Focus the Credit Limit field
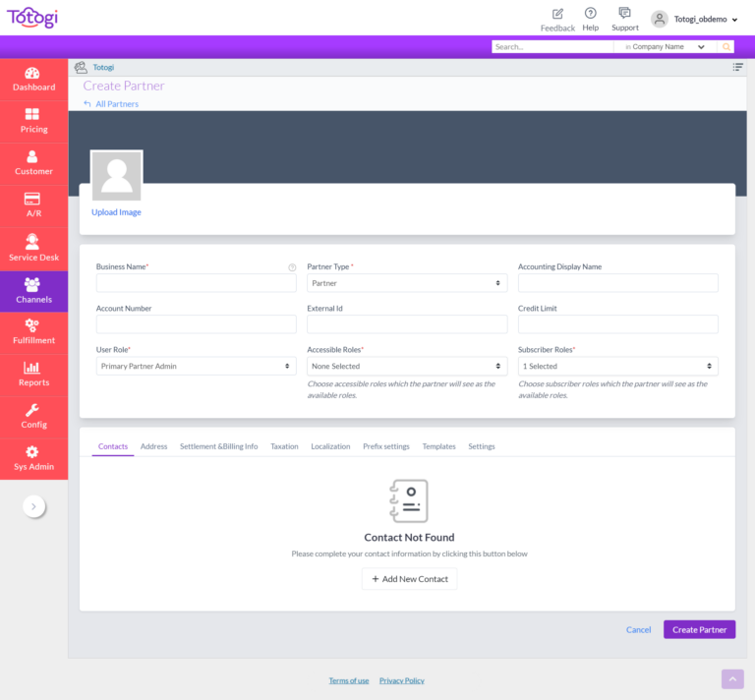This screenshot has width=755, height=700. (x=617, y=324)
